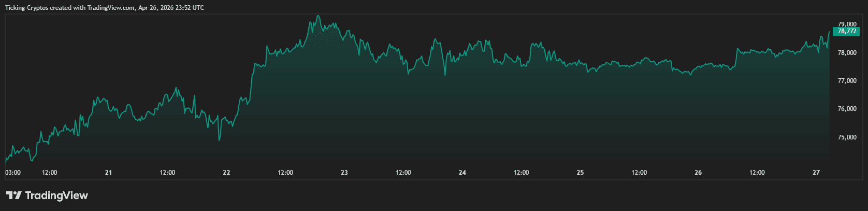The width and height of the screenshot is (868, 211).
Task: Click the chart's highest price peak
Action: [x=318, y=16]
